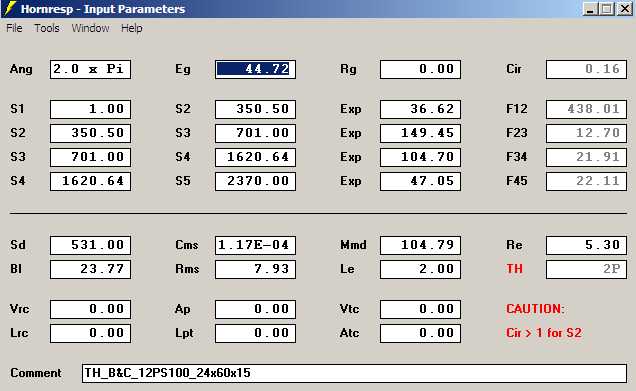This screenshot has width=636, height=391.
Task: Click the Re field showing 5.30
Action: pyautogui.click(x=587, y=245)
